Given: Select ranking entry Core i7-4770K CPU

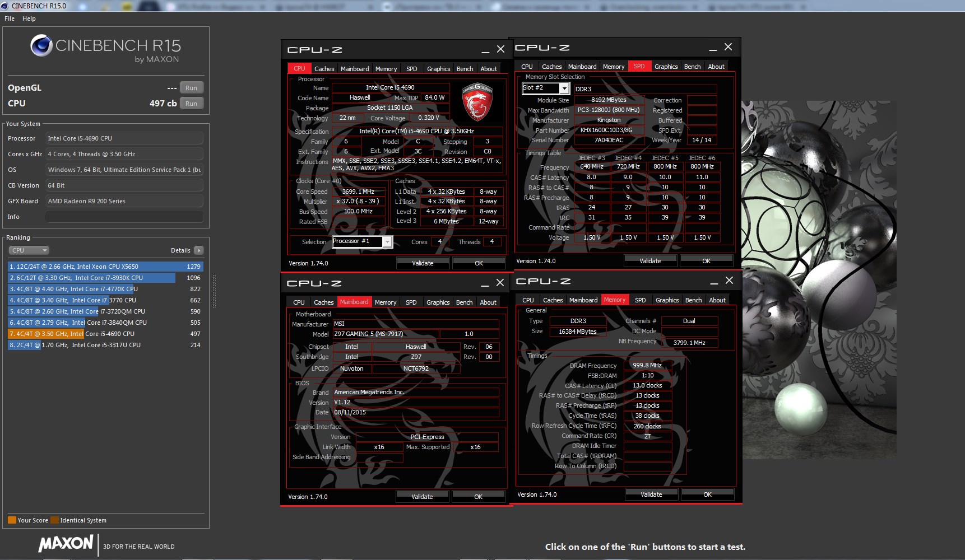Looking at the screenshot, I should (105, 289).
